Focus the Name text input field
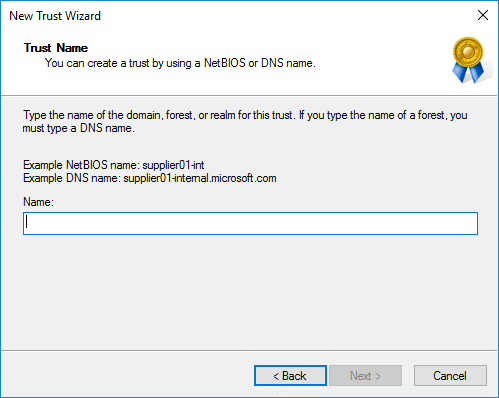Screen dimensions: 499x398 [x=250, y=223]
